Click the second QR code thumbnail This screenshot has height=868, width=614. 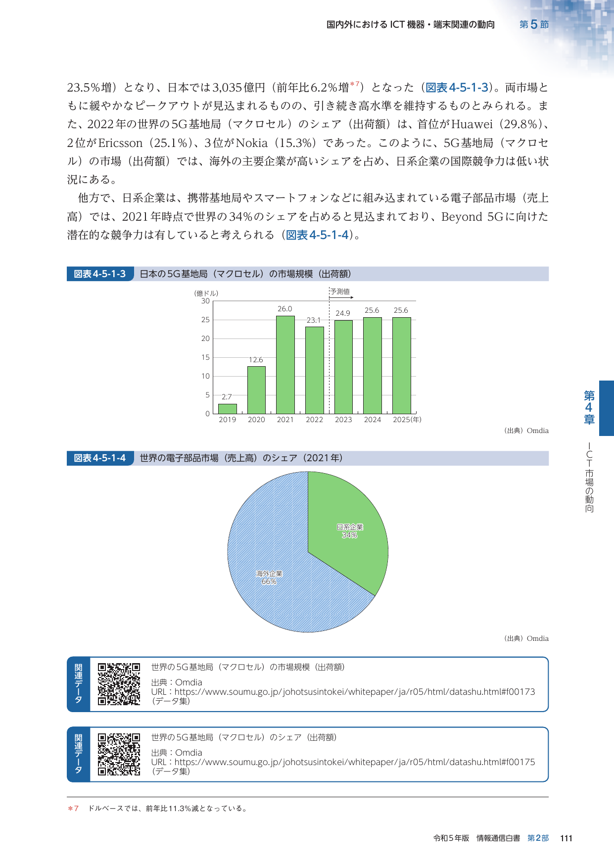click(119, 754)
